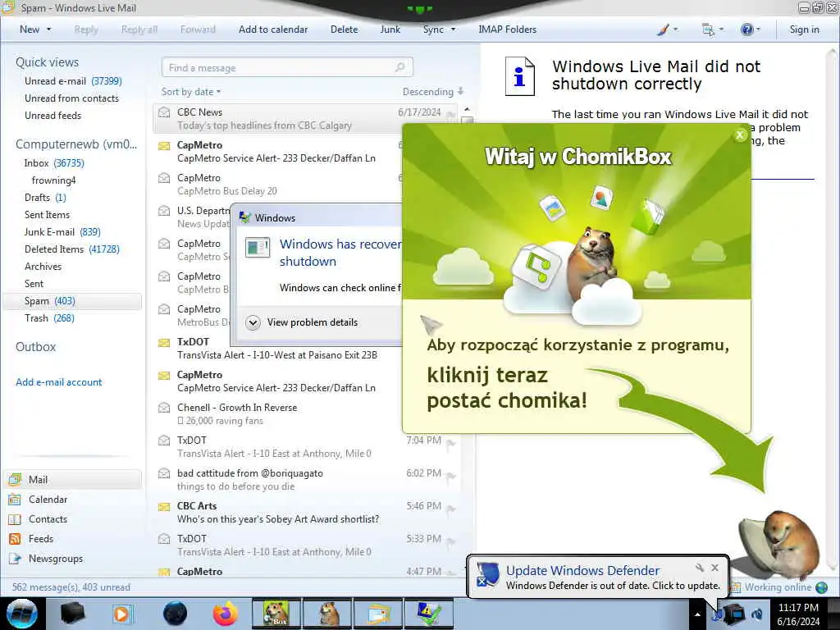Open the New message dropdown arrow

(48, 30)
